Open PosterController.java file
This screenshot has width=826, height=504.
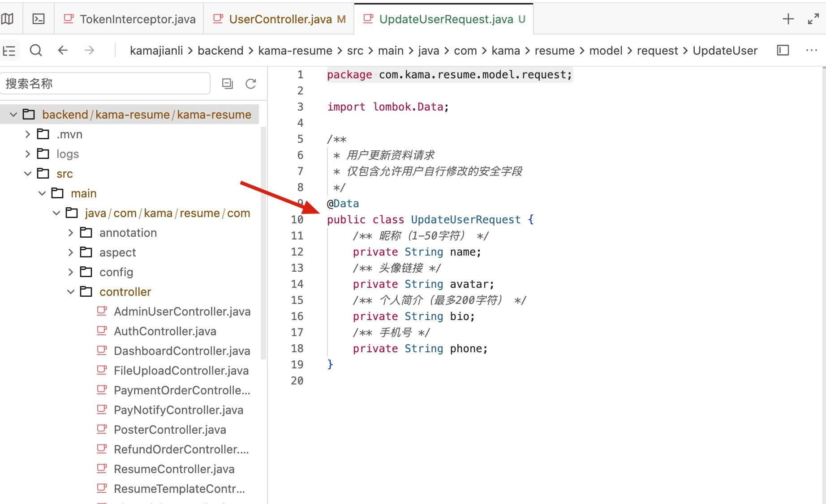[x=170, y=430]
